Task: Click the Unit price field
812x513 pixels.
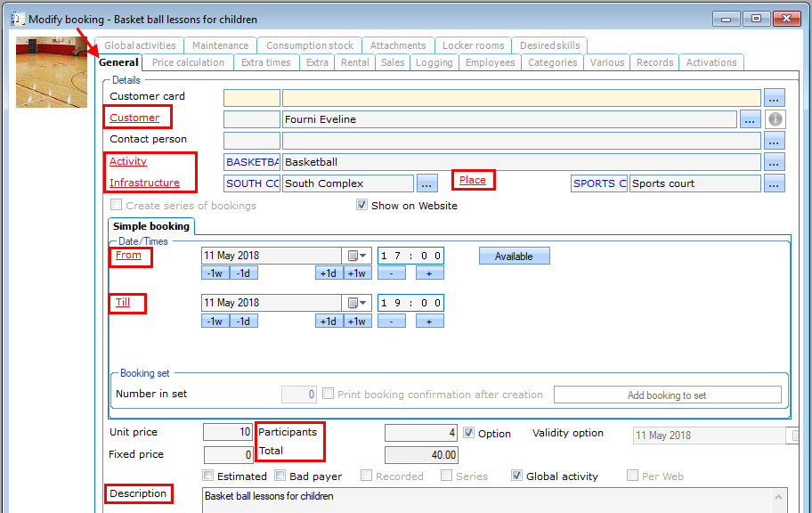Action: 228,432
